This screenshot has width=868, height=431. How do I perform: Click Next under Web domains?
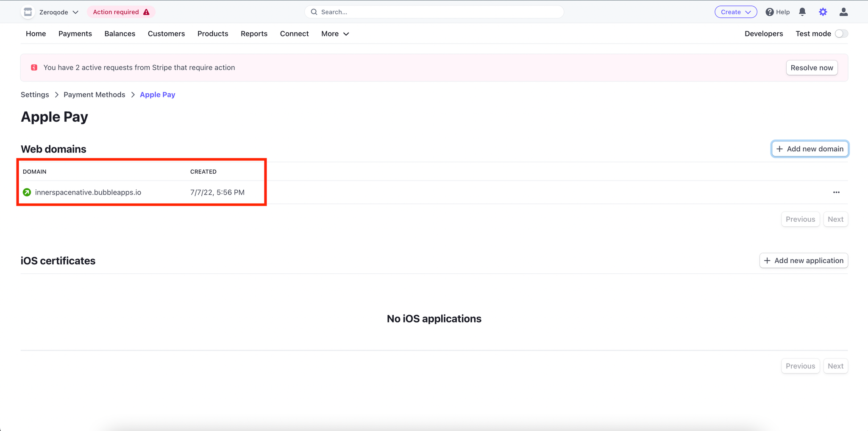pos(835,219)
